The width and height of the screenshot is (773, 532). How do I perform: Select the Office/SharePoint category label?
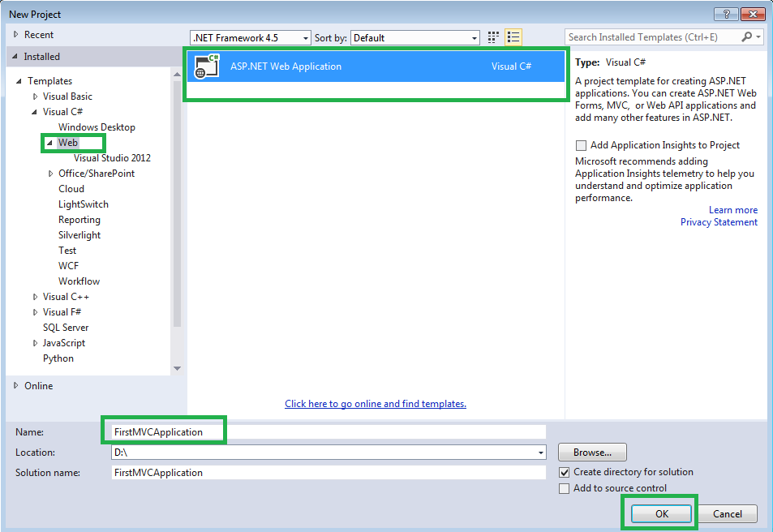(x=97, y=174)
